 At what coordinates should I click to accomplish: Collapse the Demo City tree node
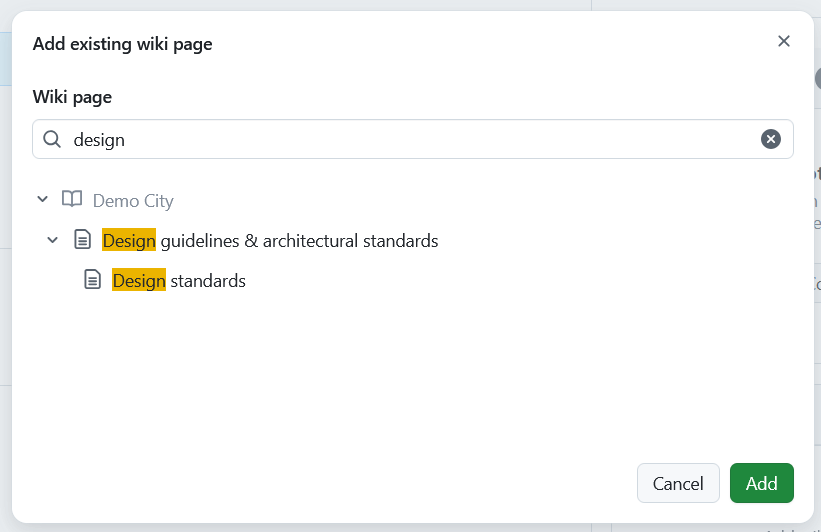point(42,200)
